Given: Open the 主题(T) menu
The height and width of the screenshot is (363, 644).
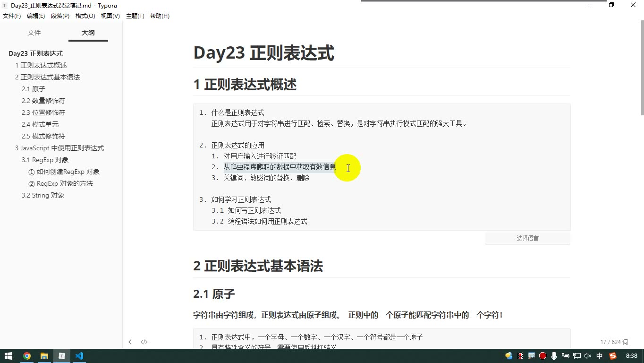Looking at the screenshot, I should click(x=135, y=16).
